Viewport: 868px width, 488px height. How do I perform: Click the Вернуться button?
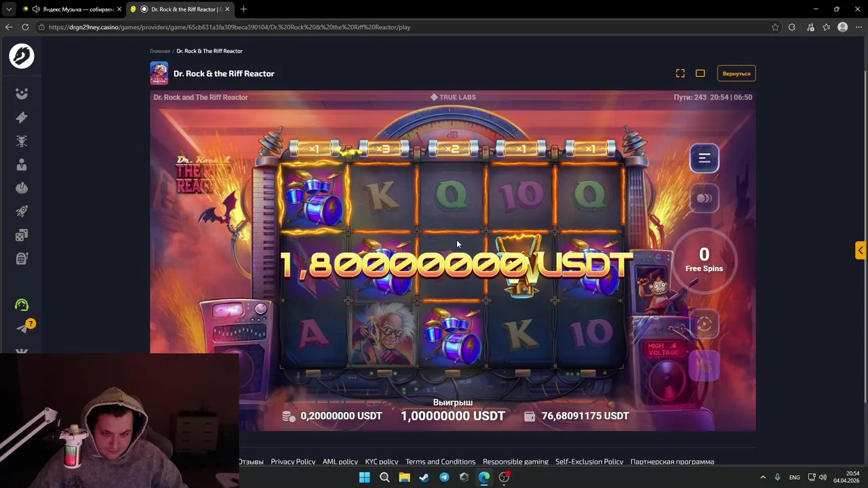[x=736, y=73]
